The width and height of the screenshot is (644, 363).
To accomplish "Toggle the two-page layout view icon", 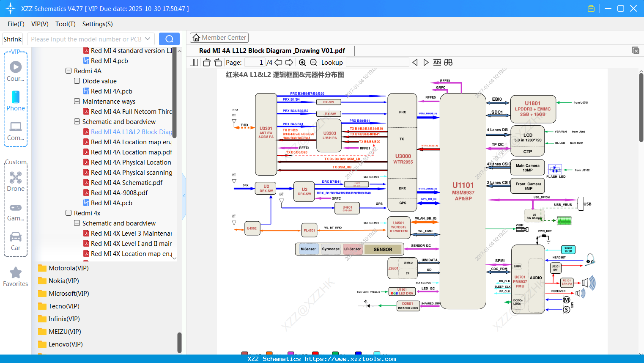I will [x=194, y=62].
